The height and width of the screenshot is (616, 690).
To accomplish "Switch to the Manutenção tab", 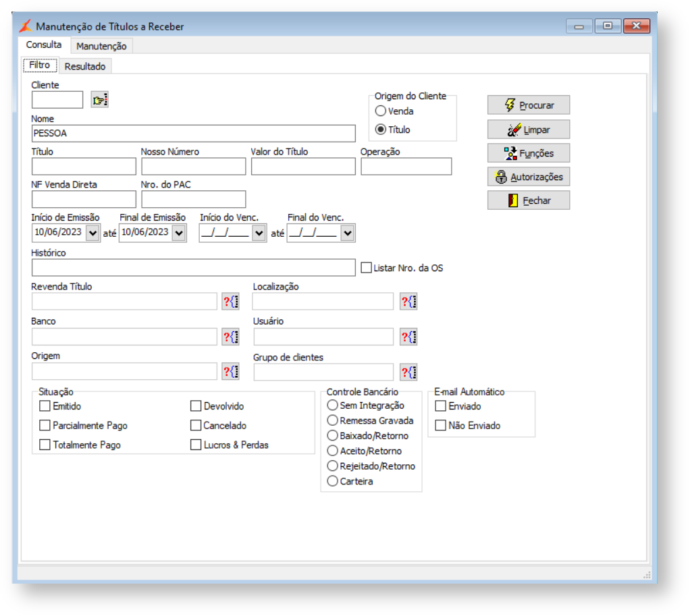I will 101,46.
